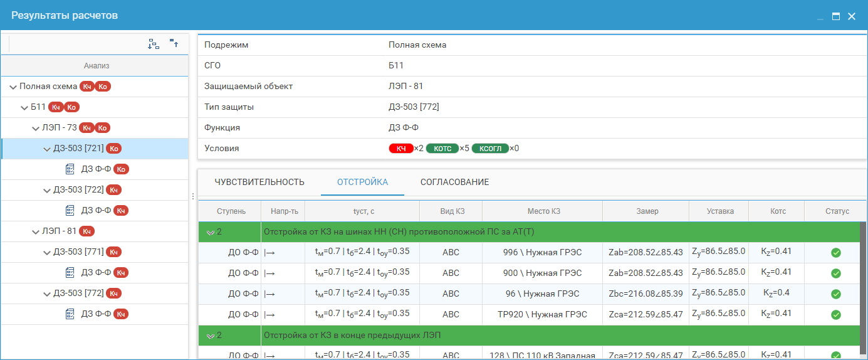
Task: Collapse the ЛЭП - 73 tree node
Action: [x=36, y=128]
